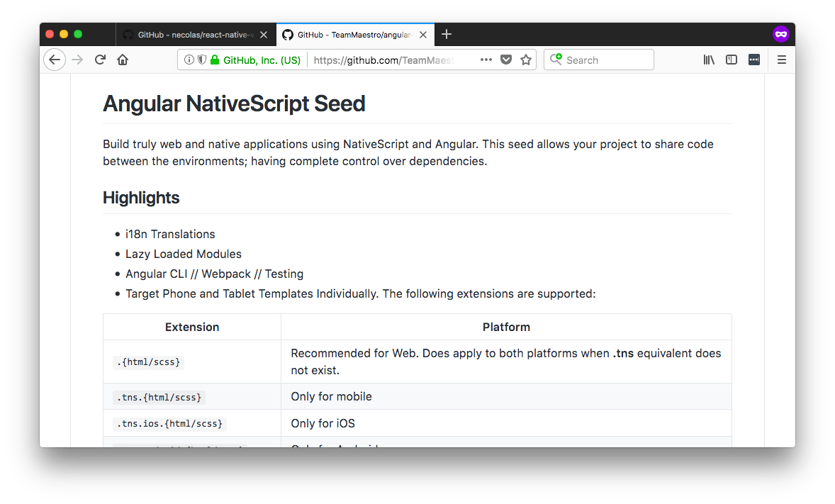Screen dimensions: 835x504
Task: Toggle the sidebar view icon
Action: [732, 60]
